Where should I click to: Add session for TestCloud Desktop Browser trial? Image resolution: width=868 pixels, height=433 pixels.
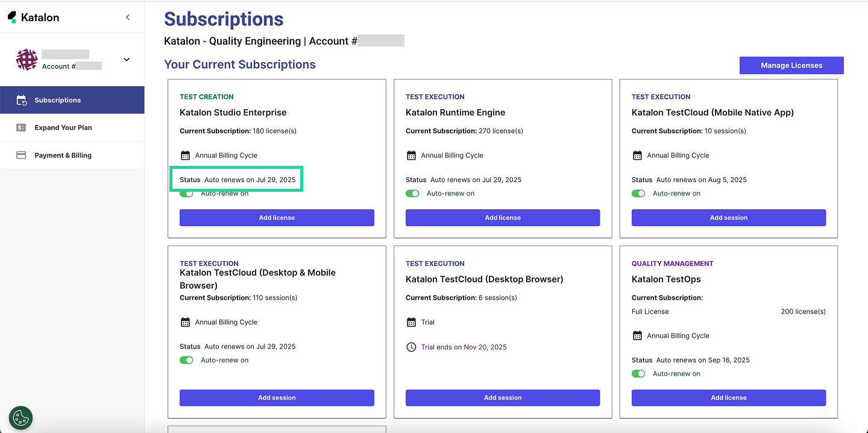coord(502,398)
